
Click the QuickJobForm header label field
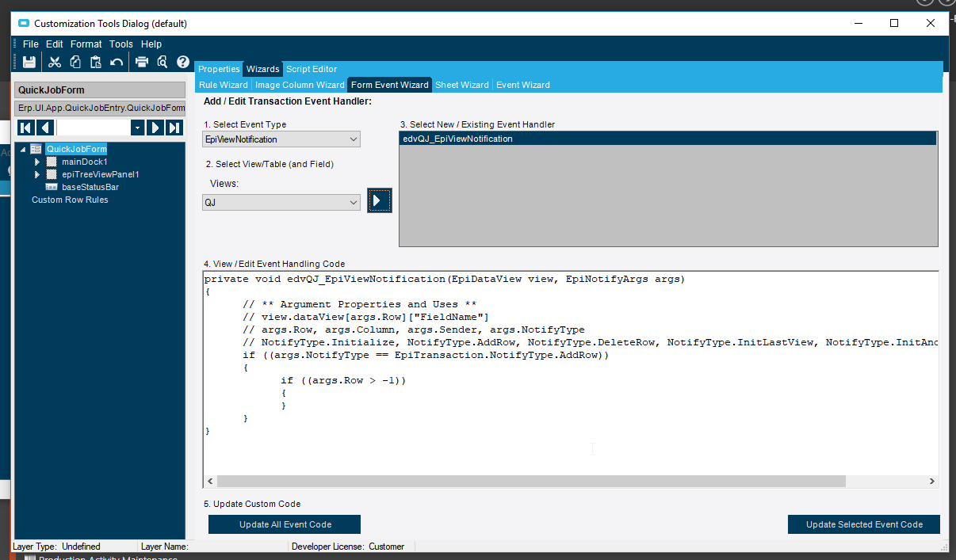pyautogui.click(x=100, y=90)
